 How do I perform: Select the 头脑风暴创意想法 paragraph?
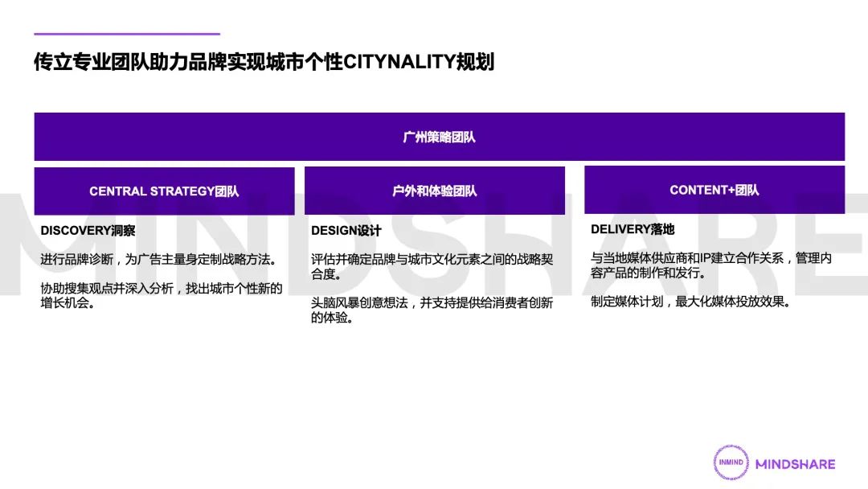coord(432,310)
